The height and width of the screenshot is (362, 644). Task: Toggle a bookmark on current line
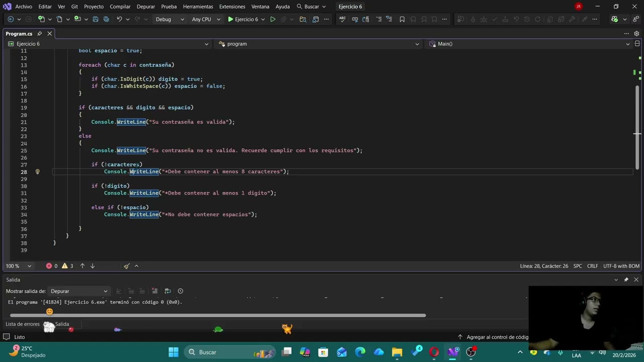[x=402, y=19]
